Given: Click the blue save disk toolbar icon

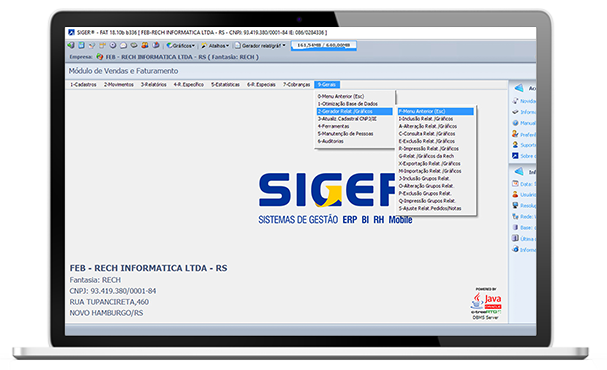Looking at the screenshot, I should (x=81, y=45).
